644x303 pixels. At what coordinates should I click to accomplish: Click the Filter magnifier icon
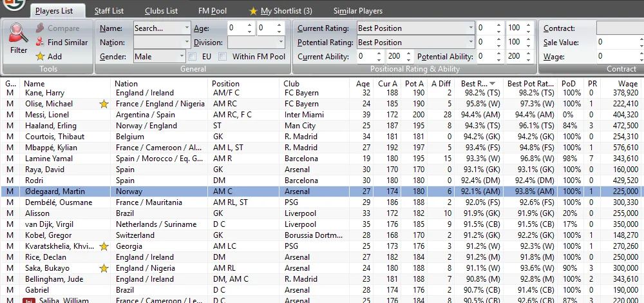[x=19, y=33]
